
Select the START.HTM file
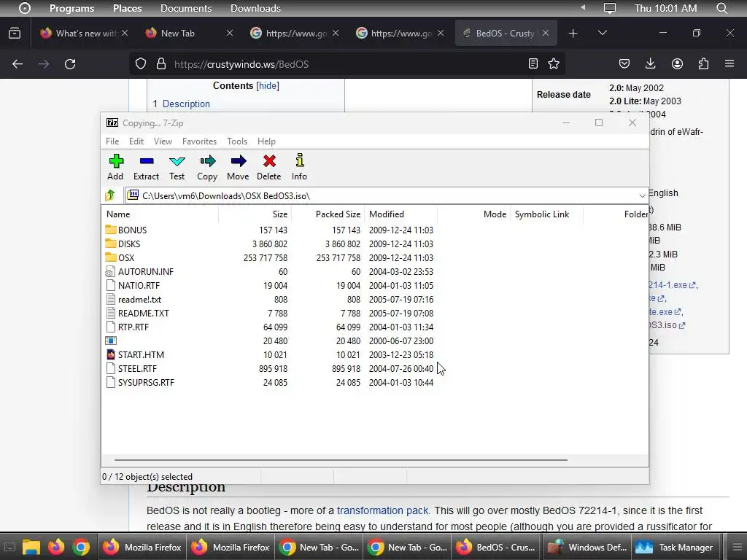pyautogui.click(x=141, y=355)
